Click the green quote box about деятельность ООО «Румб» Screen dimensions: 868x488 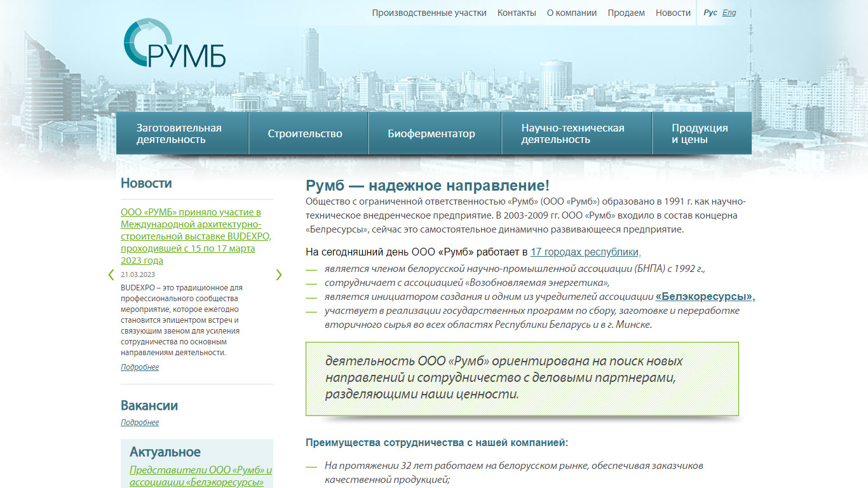(522, 379)
